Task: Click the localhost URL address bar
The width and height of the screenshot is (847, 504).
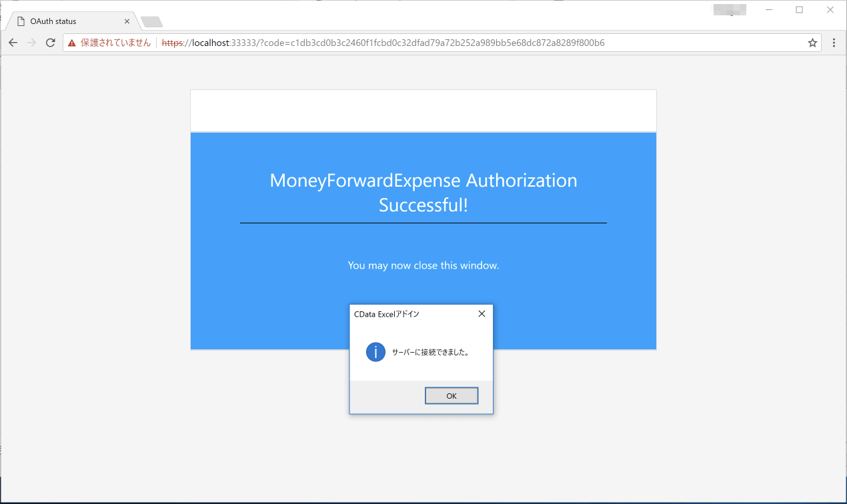Action: [442, 43]
